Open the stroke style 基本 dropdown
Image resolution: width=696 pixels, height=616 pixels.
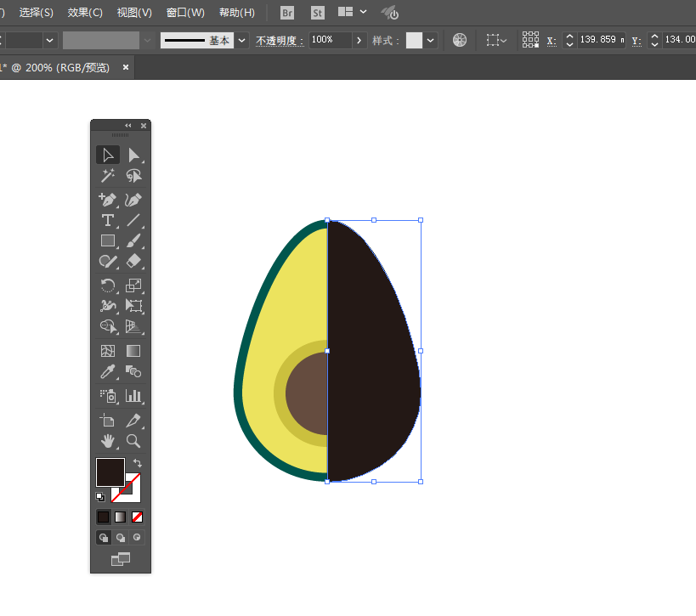[242, 41]
